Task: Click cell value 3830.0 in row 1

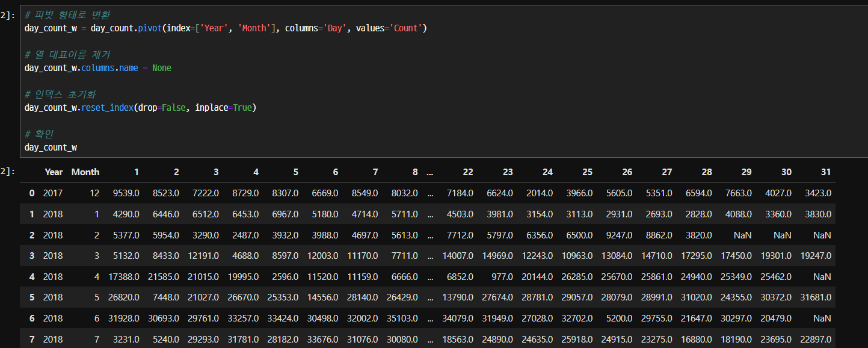Action: [817, 214]
